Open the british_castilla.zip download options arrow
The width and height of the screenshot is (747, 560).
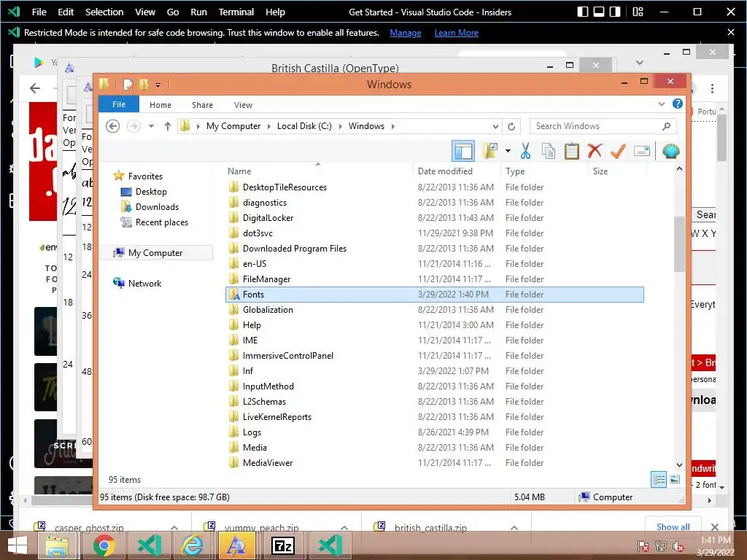514,528
